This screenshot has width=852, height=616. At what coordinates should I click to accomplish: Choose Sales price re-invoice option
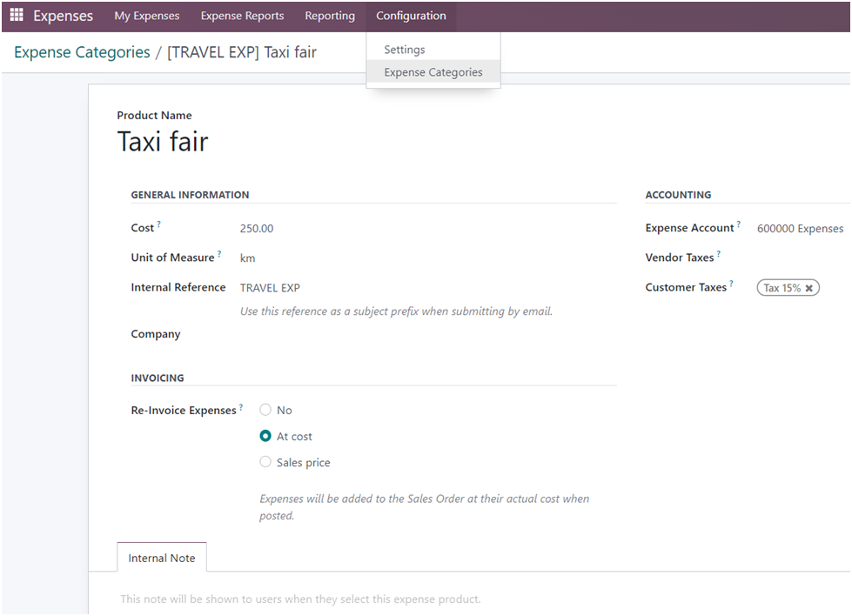pos(266,462)
